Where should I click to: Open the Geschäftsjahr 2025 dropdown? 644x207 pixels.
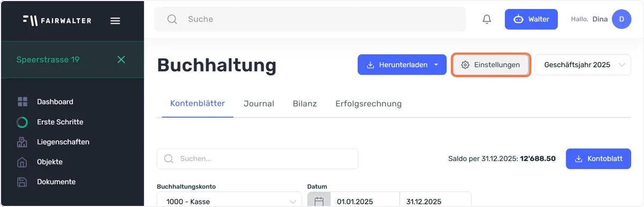click(x=583, y=65)
